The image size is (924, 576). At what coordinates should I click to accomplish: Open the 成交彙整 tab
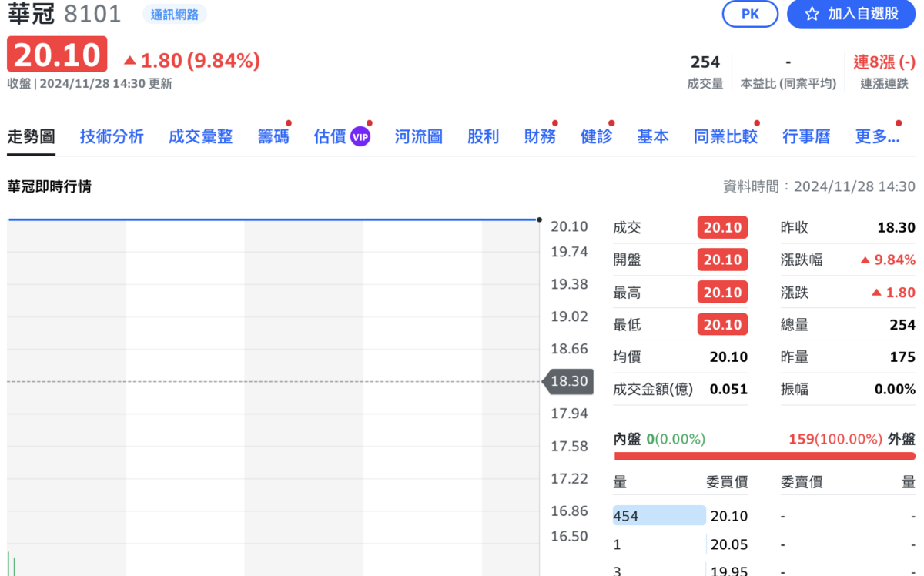tap(200, 136)
